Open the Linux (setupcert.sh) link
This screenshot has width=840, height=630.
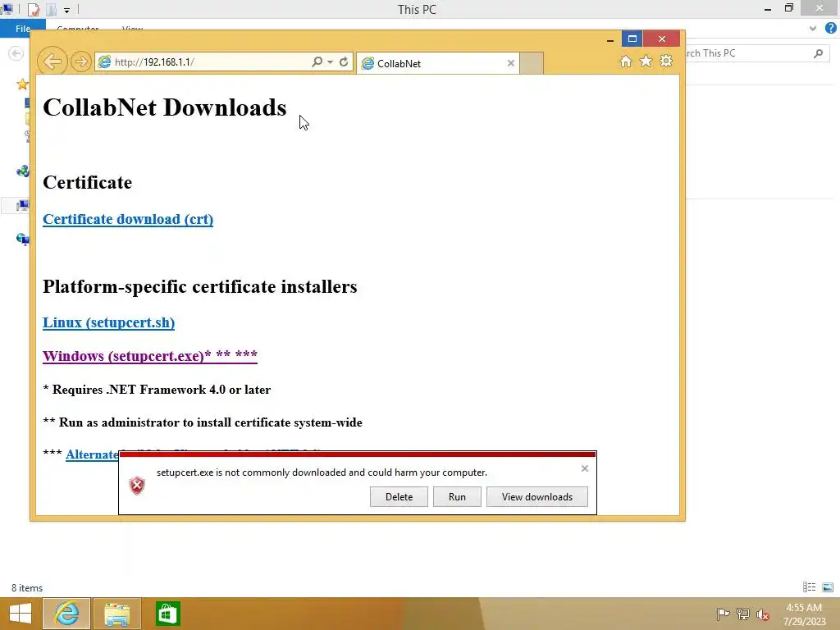(109, 322)
